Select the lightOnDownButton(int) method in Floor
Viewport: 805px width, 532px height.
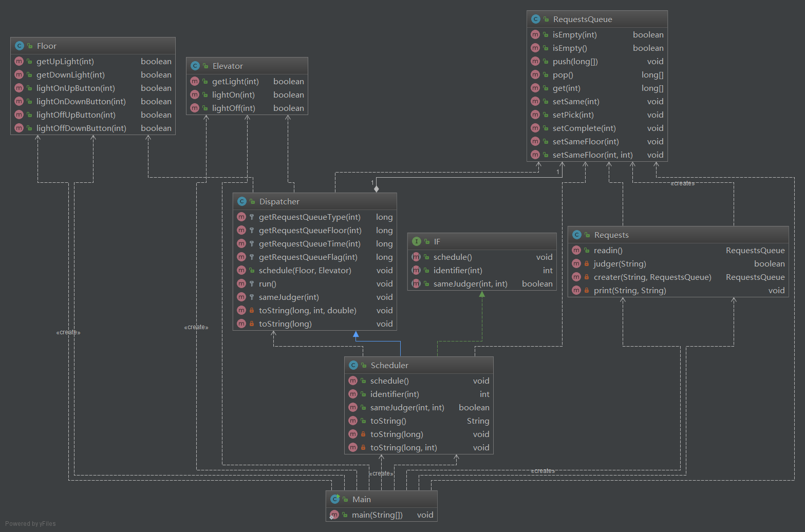pyautogui.click(x=81, y=101)
